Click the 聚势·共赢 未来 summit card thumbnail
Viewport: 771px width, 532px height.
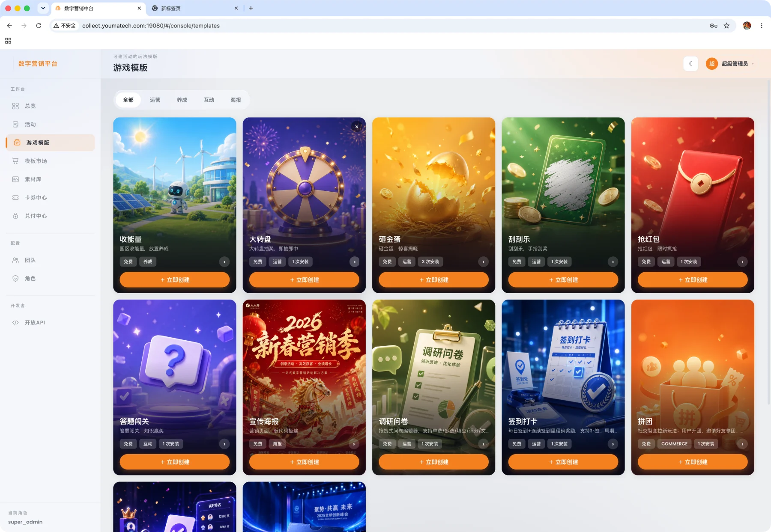click(304, 507)
